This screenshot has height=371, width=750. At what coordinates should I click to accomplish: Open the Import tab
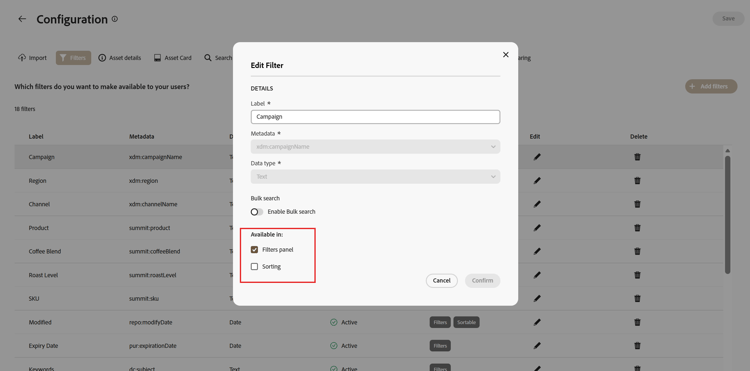(33, 58)
